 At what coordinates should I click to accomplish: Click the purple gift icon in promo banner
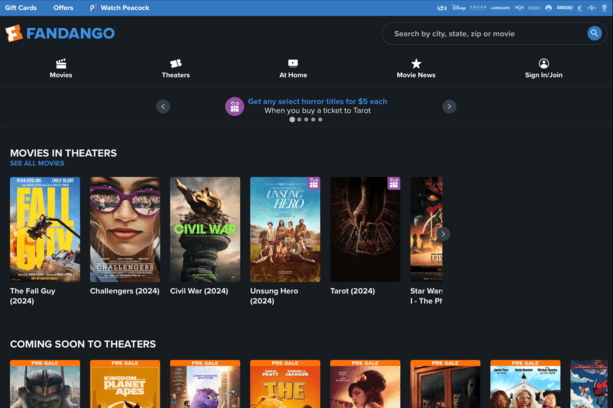pos(235,106)
